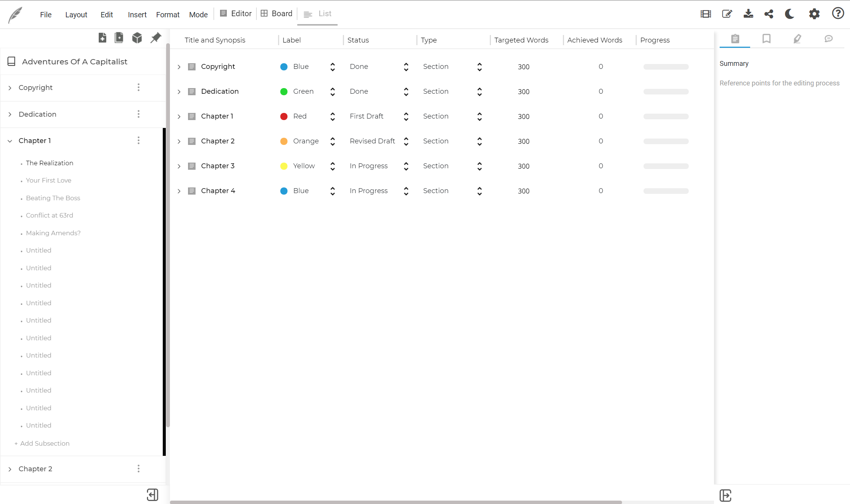
Task: Click the summary text field in right panel
Action: click(x=780, y=83)
